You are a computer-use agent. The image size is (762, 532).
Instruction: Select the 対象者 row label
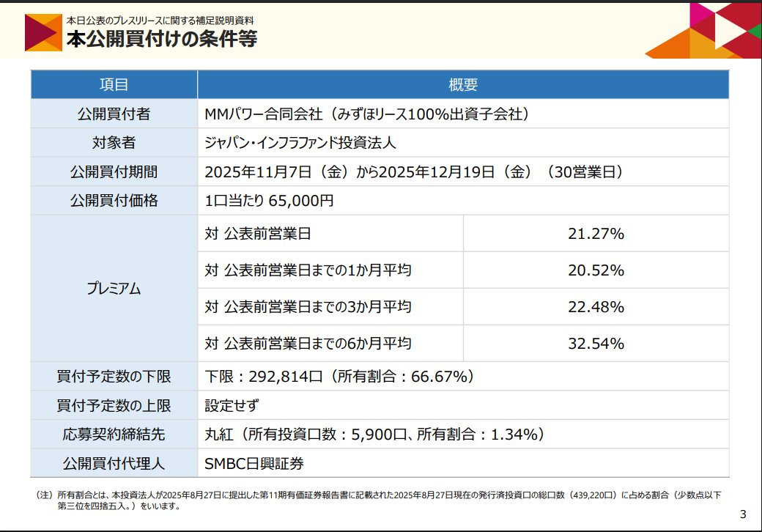tap(114, 142)
